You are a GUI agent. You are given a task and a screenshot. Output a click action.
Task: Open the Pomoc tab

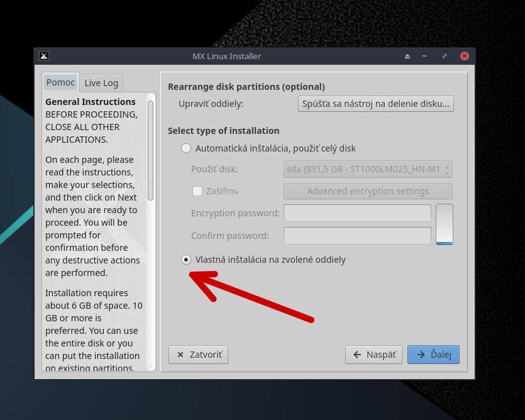point(60,82)
